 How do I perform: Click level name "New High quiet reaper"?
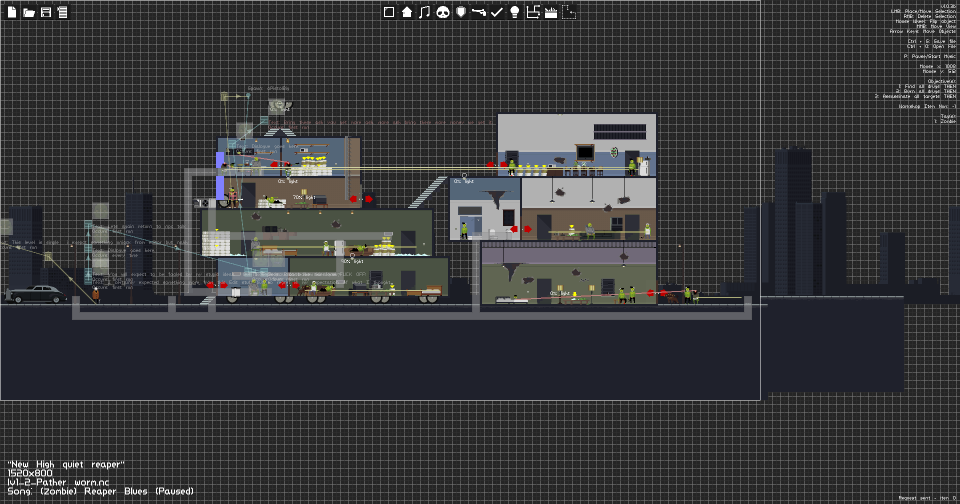66,464
